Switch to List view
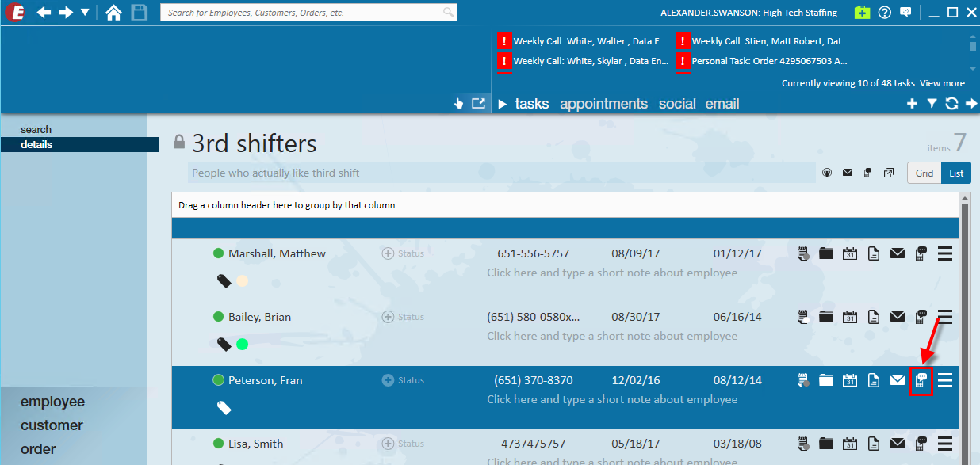The height and width of the screenshot is (465, 980). coord(956,173)
